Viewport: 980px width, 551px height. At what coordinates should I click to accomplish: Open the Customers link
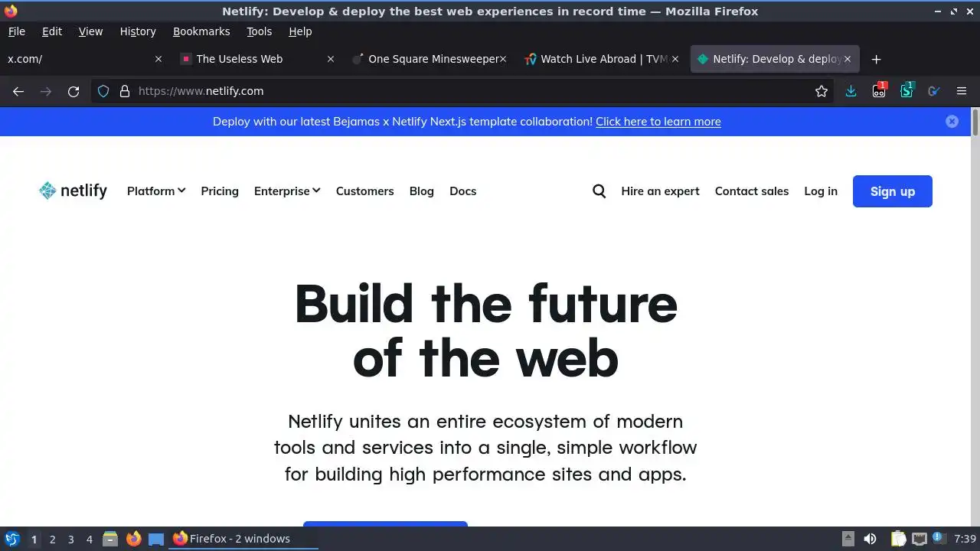(x=364, y=191)
